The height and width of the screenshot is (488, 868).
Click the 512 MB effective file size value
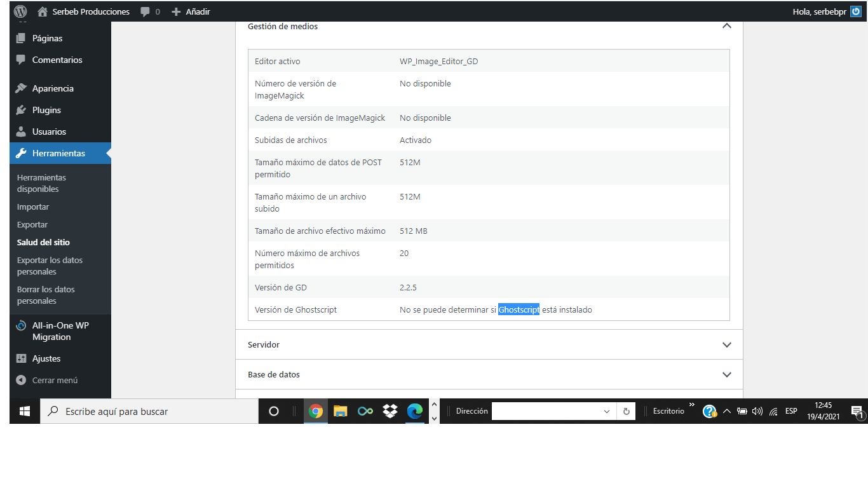(x=414, y=231)
